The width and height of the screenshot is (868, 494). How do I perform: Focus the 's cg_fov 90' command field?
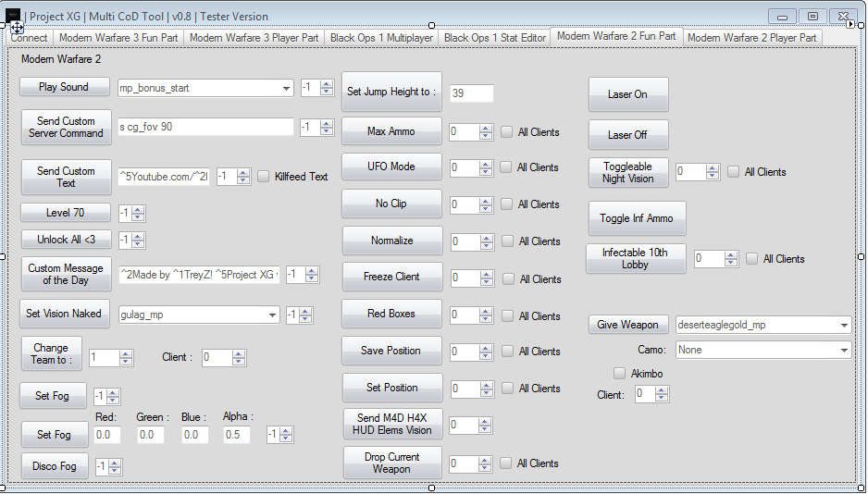click(205, 127)
